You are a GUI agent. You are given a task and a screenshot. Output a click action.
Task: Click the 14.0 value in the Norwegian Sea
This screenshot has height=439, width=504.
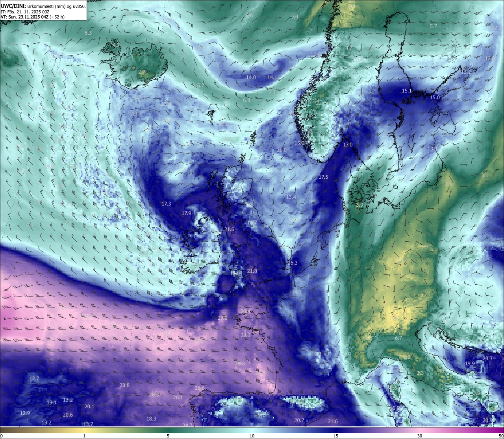coord(251,77)
